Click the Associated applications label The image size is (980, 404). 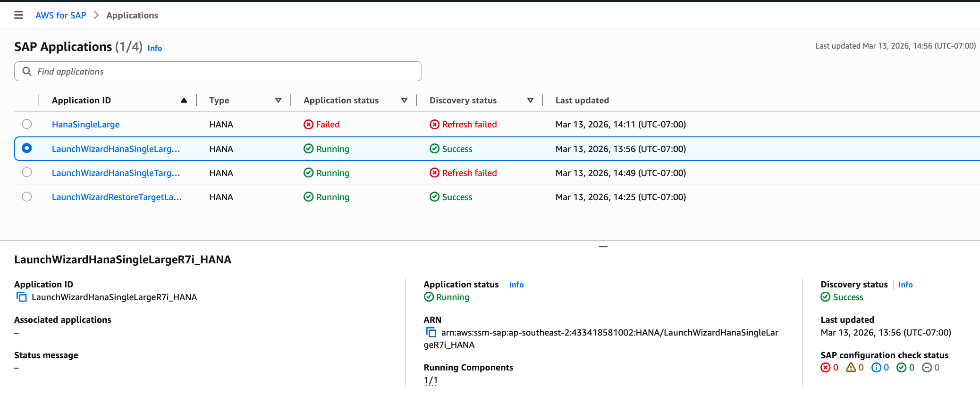click(x=63, y=320)
